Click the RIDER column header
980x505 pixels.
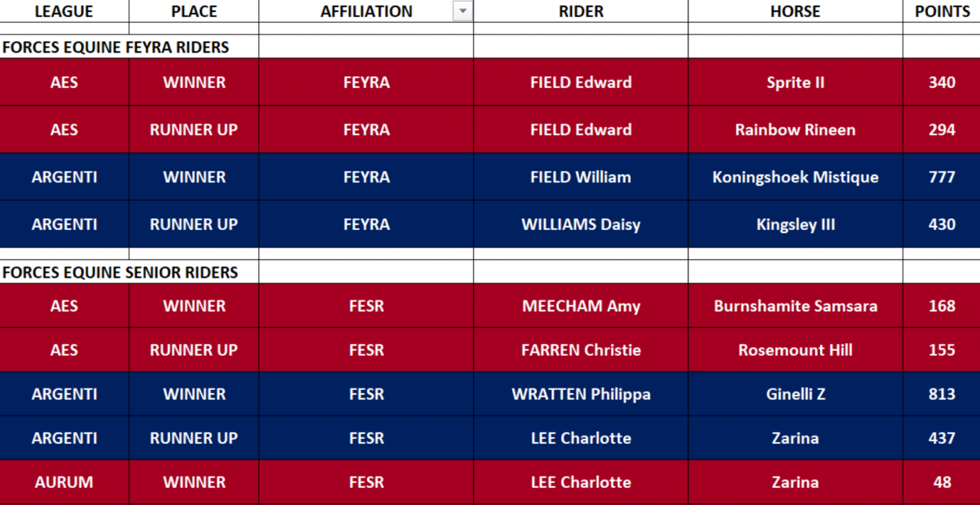pos(581,11)
